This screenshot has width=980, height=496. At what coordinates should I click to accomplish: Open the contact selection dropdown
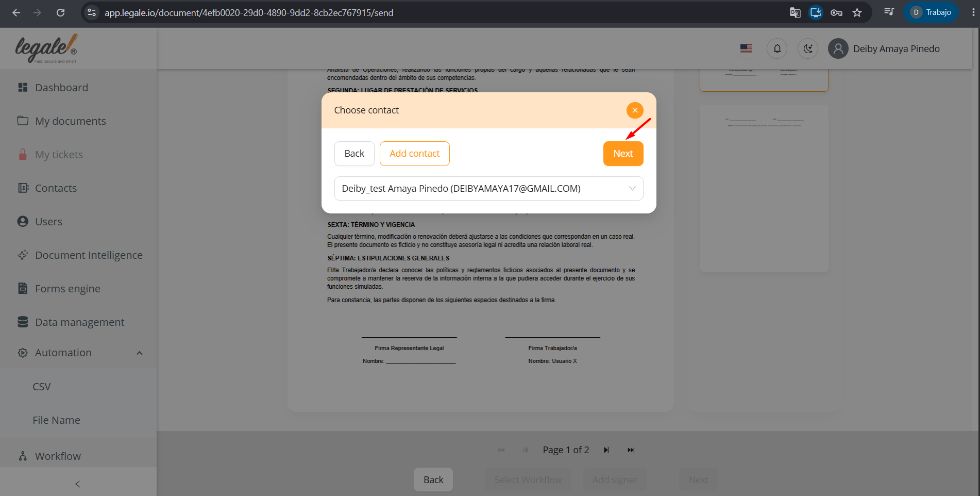coord(488,189)
